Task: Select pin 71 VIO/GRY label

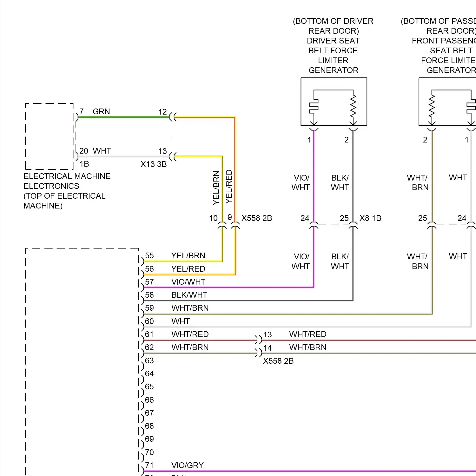Action: coord(188,466)
